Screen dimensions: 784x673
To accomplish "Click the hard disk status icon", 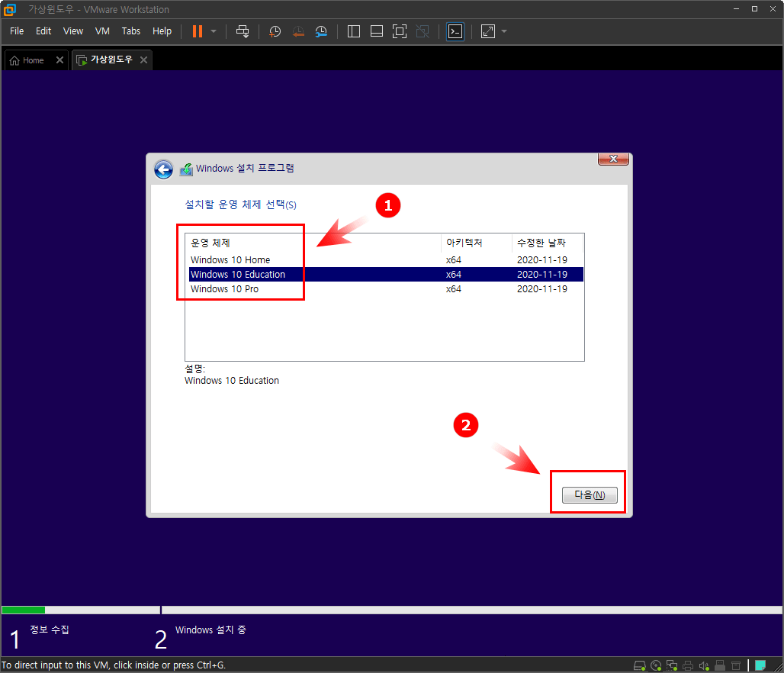I will click(x=640, y=665).
